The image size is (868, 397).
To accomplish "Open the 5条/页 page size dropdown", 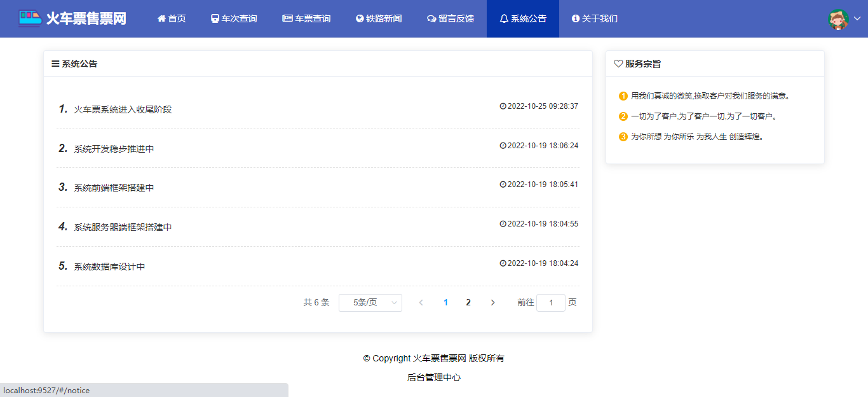I will coord(370,303).
